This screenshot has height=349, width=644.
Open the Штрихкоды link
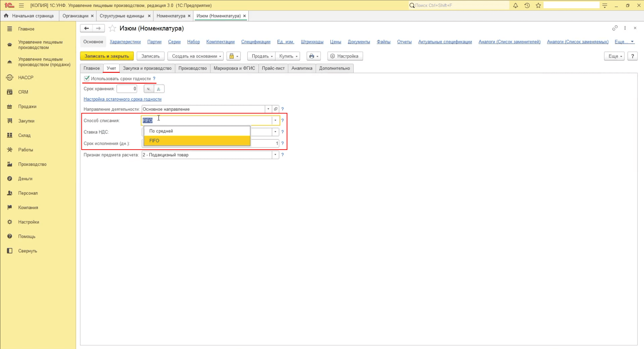(312, 42)
